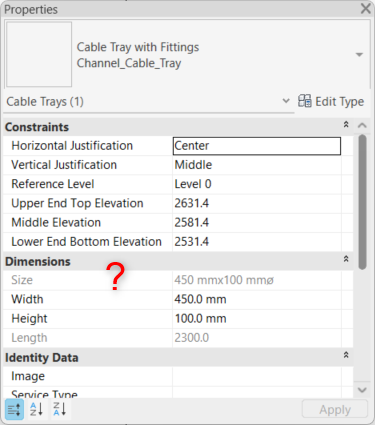Click the scrollbar up arrow

(362, 125)
